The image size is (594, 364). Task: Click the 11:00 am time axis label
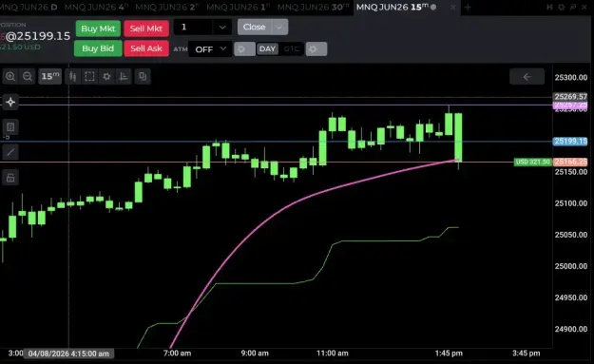click(333, 354)
